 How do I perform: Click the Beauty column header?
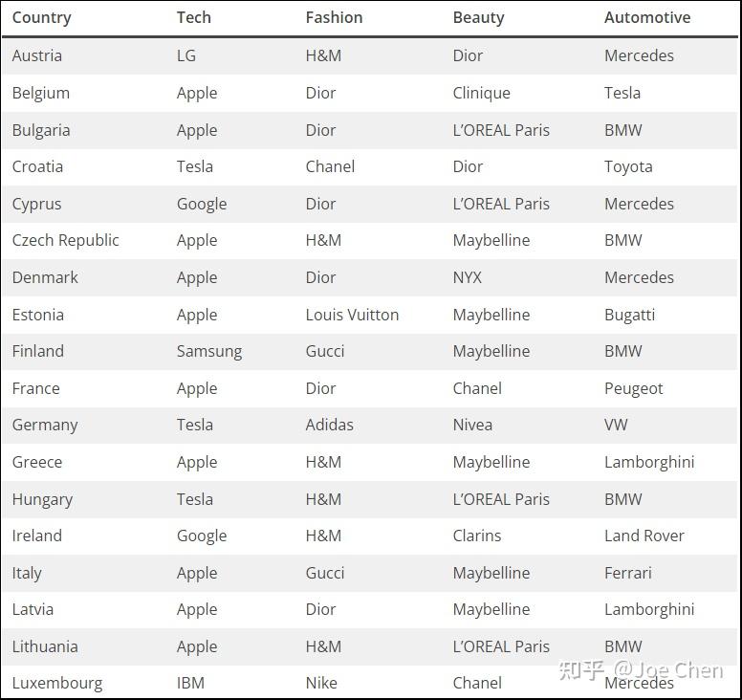coord(478,18)
